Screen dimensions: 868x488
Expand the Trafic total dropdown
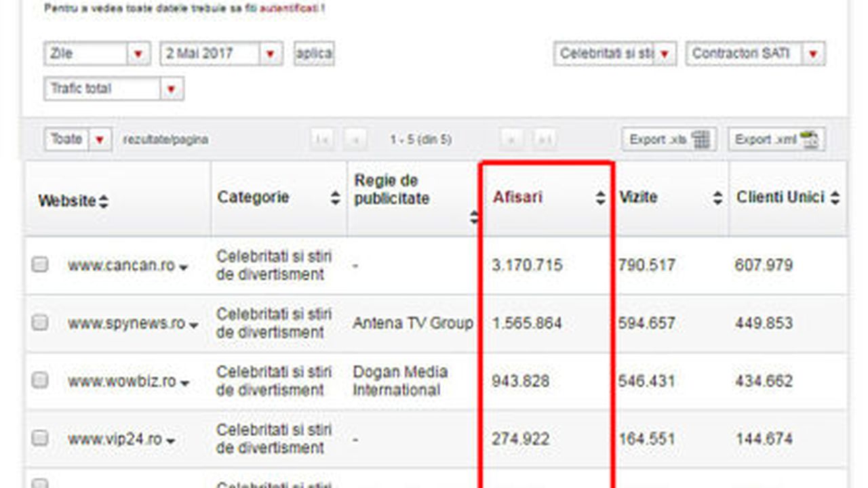pyautogui.click(x=113, y=89)
